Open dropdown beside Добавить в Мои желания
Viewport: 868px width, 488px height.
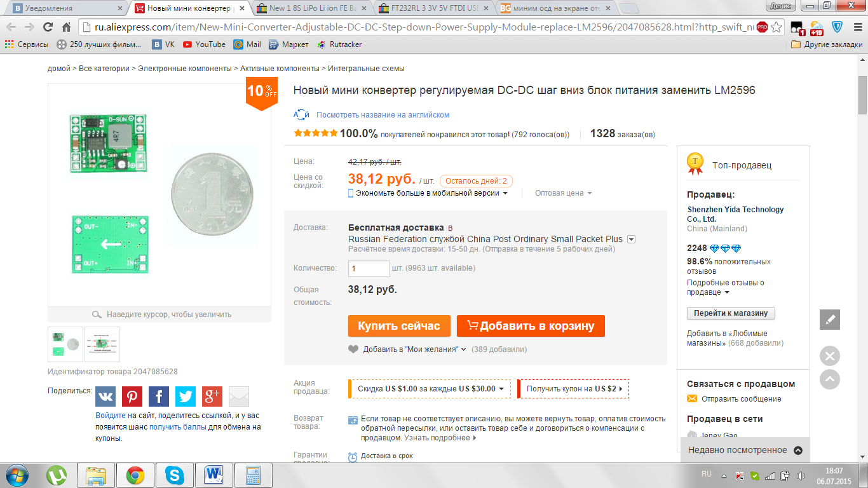(463, 349)
